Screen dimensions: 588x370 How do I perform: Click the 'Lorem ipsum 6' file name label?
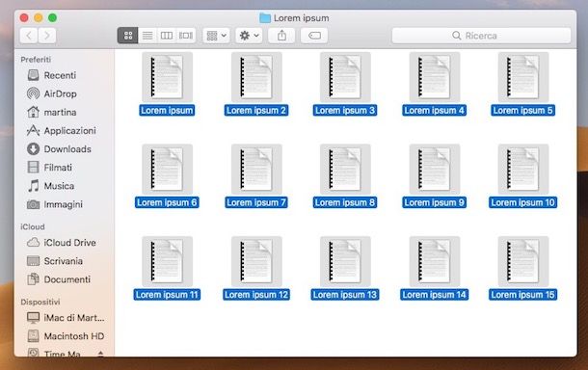[x=167, y=202]
